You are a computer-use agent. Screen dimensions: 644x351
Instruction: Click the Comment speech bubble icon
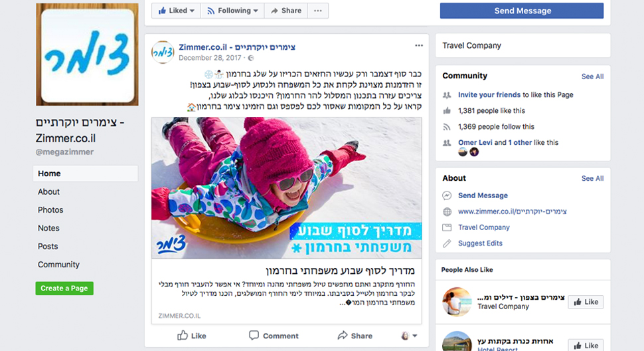254,336
